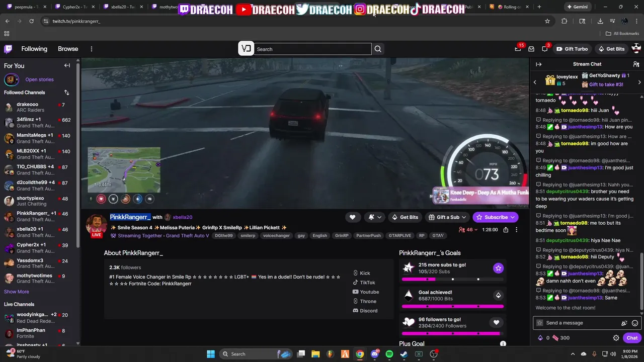Expand the Subscribe button dropdown
Screen dimensions: 644x362
coord(513,217)
